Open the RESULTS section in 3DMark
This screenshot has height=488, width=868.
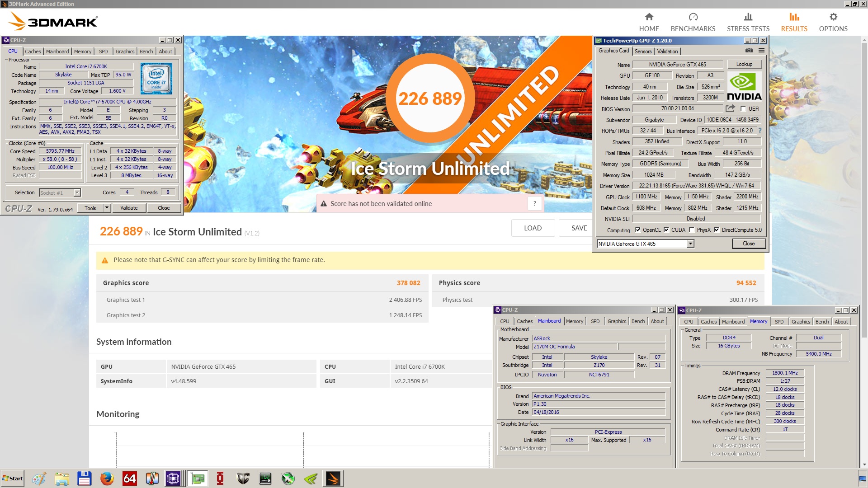click(x=794, y=22)
